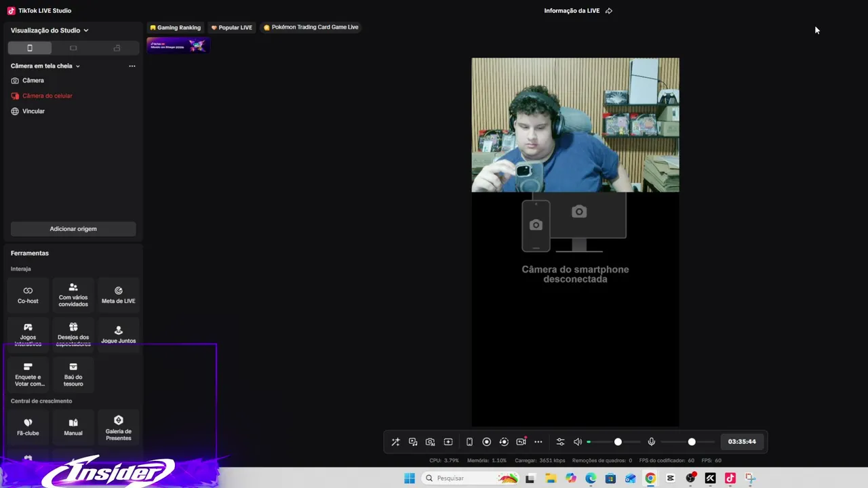The image size is (868, 488).
Task: Open Google Chrome from the taskbar
Action: pos(650,479)
